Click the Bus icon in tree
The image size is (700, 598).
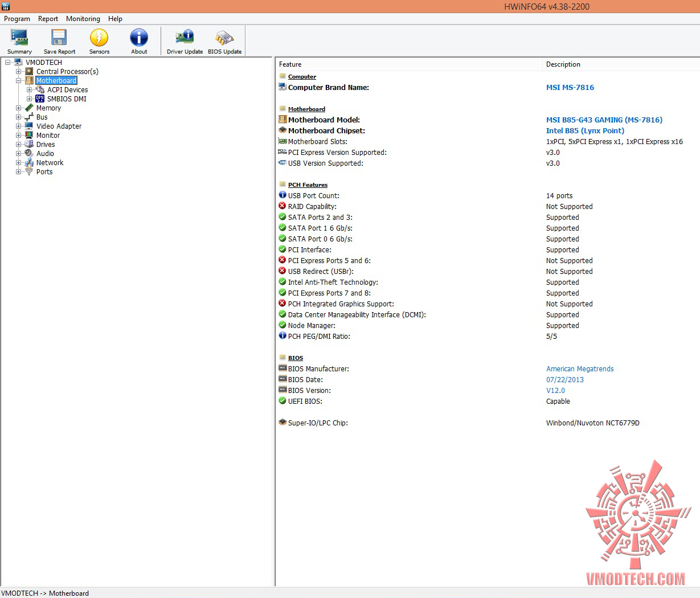(x=29, y=117)
